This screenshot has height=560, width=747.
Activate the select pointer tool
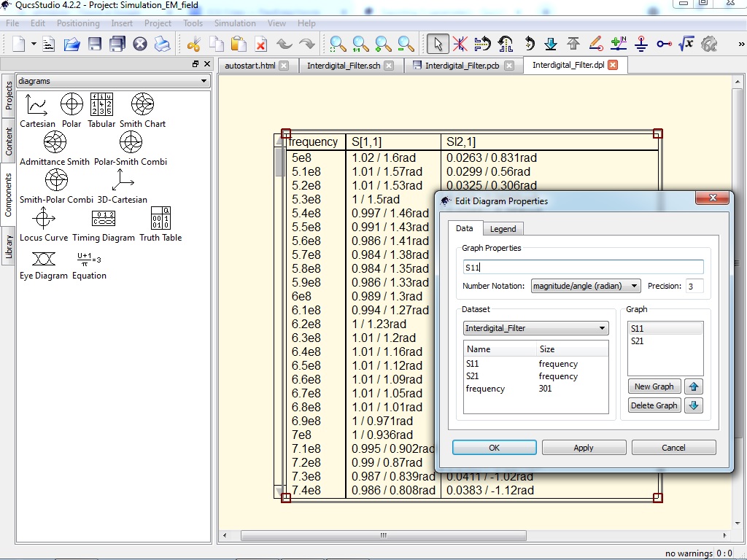(437, 44)
